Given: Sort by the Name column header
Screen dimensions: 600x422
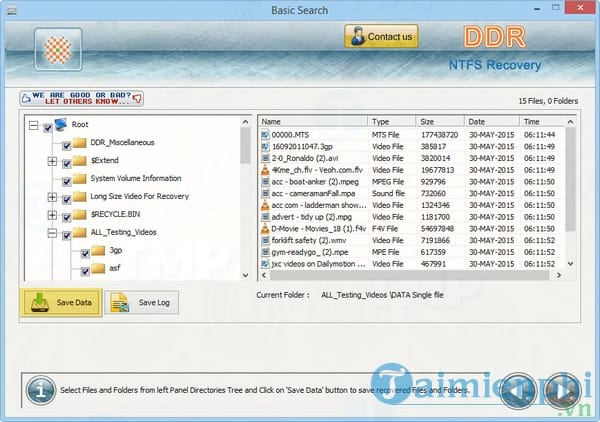Looking at the screenshot, I should [313, 122].
